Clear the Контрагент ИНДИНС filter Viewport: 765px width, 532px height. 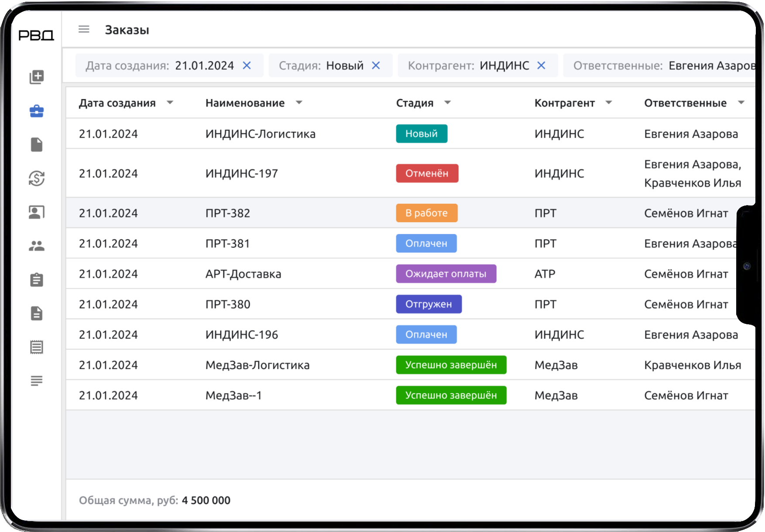click(x=541, y=65)
